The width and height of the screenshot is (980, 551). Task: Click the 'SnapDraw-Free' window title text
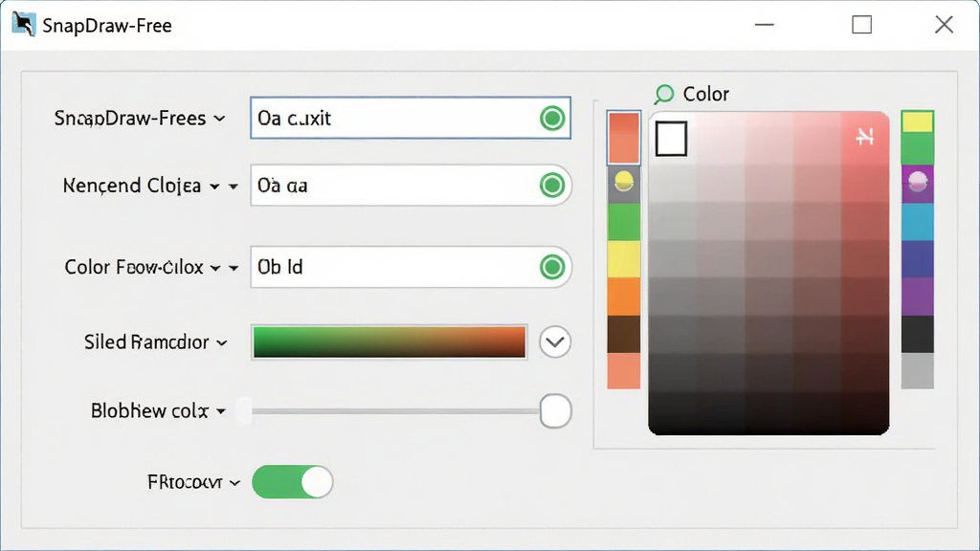107,26
